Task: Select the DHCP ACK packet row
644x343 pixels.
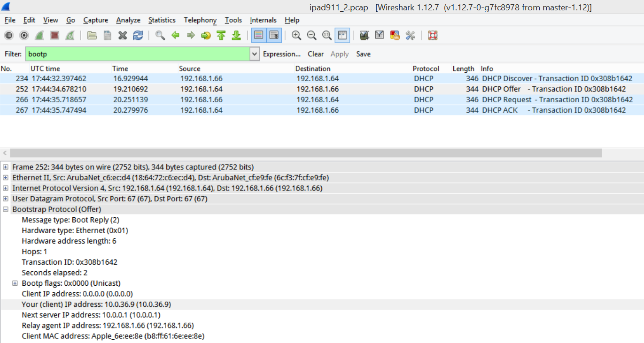Action: point(322,110)
